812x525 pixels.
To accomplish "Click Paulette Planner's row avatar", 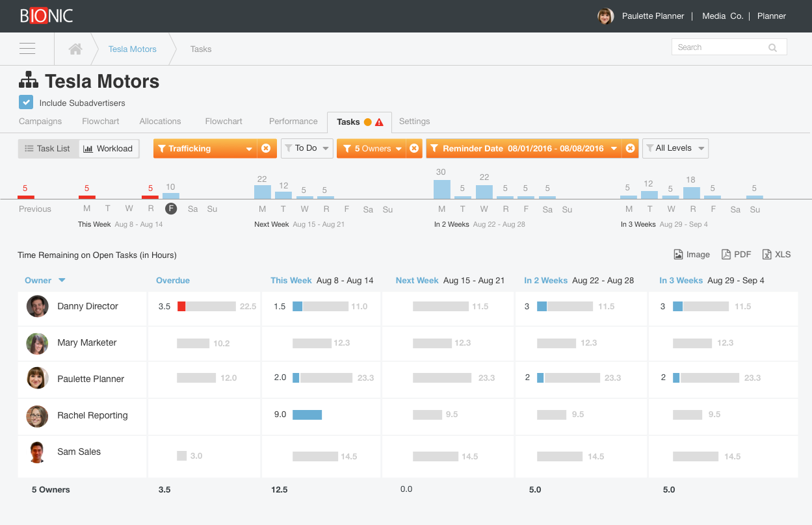I will pos(37,378).
